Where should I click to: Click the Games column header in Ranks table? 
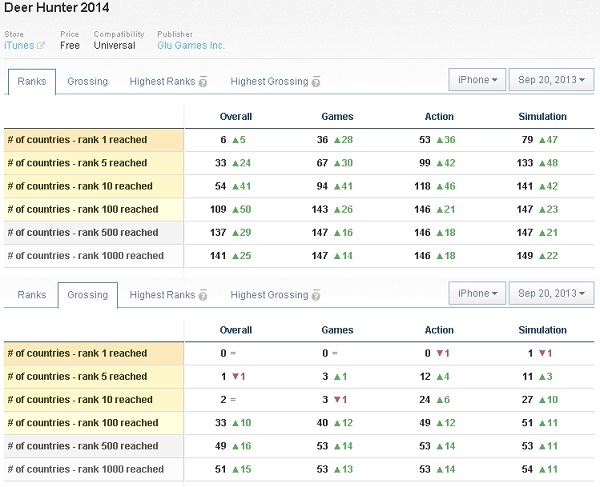click(x=337, y=116)
